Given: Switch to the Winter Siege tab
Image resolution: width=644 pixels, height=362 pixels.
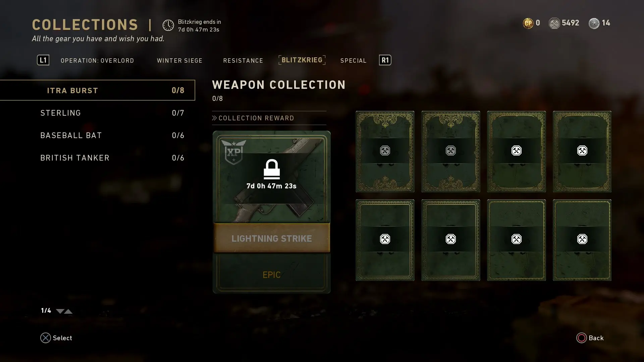Looking at the screenshot, I should point(179,61).
